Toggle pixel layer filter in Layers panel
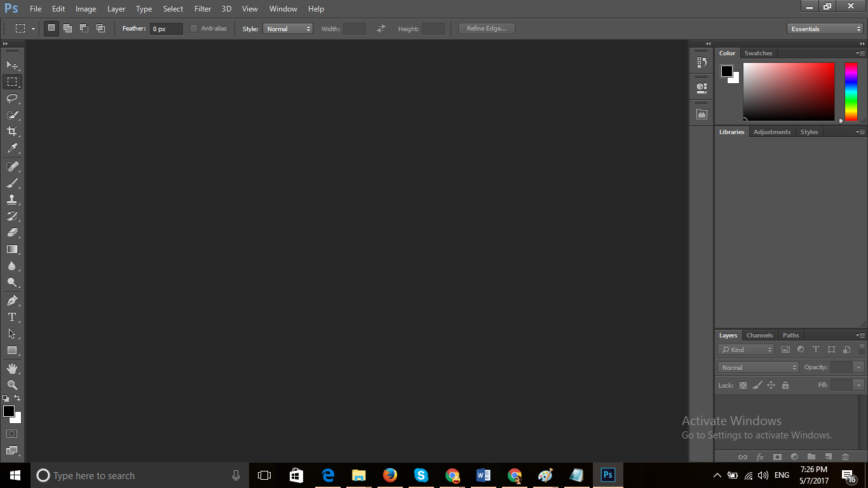 pos(785,349)
